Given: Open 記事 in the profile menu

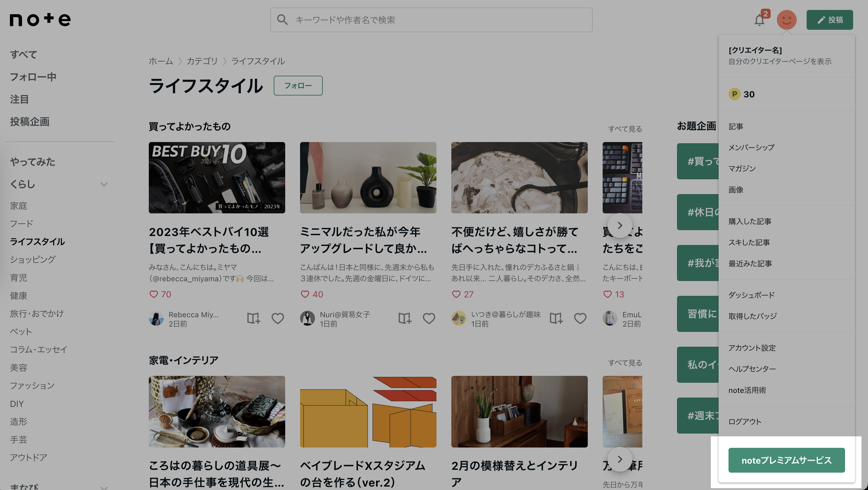Looking at the screenshot, I should tap(736, 126).
